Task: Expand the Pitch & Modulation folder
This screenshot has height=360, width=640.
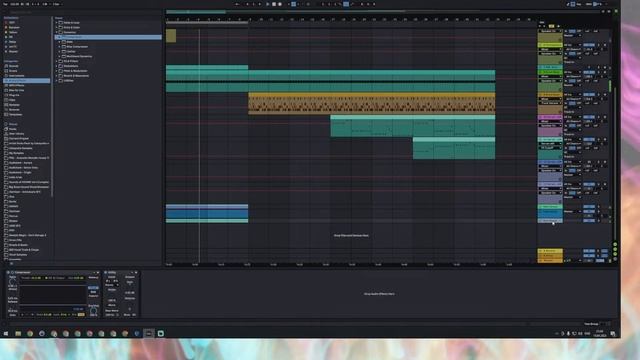Action: click(57, 71)
